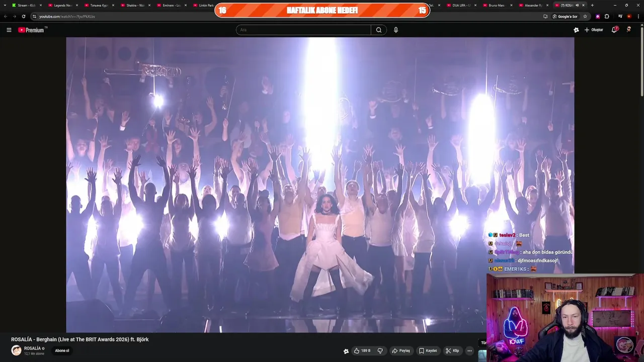Close the Bruno Mars tab
This screenshot has width=644, height=362.
coord(512,5)
